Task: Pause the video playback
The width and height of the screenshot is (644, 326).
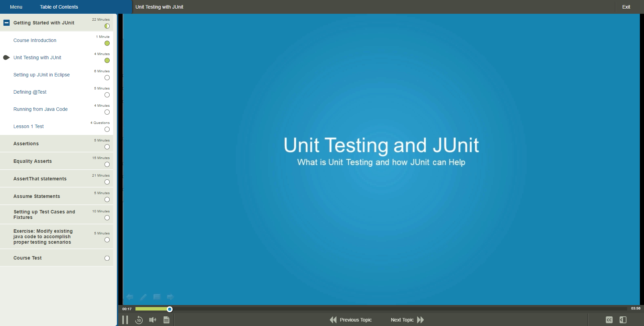Action: 125,319
